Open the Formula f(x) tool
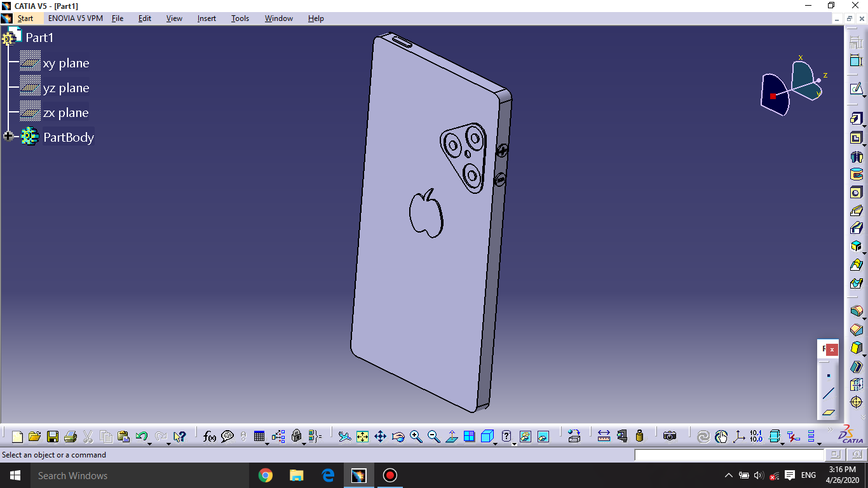 click(210, 437)
